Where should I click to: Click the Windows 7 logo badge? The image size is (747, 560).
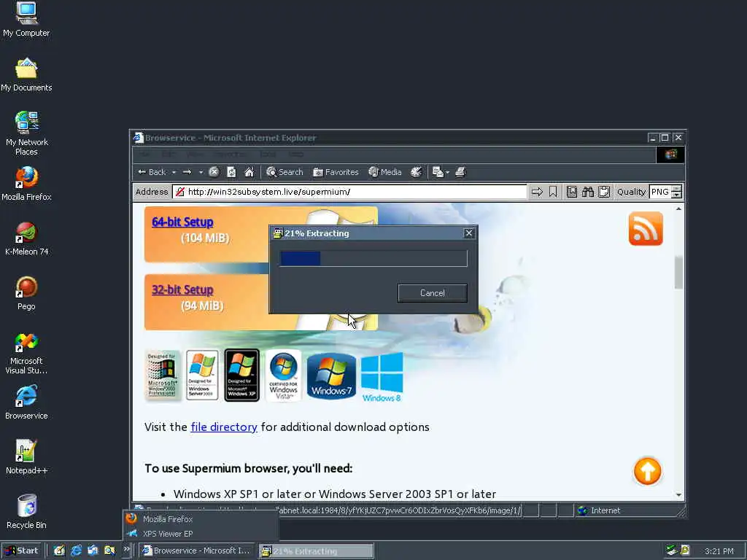pos(331,376)
